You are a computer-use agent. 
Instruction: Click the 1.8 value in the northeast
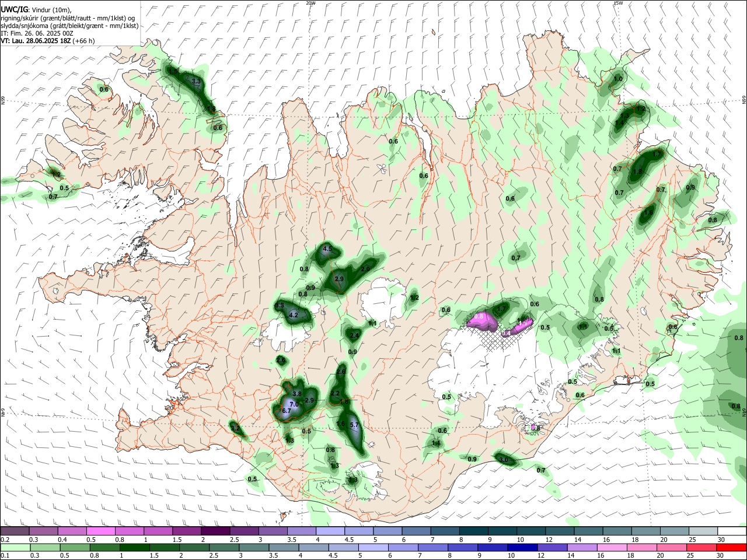tap(637, 171)
